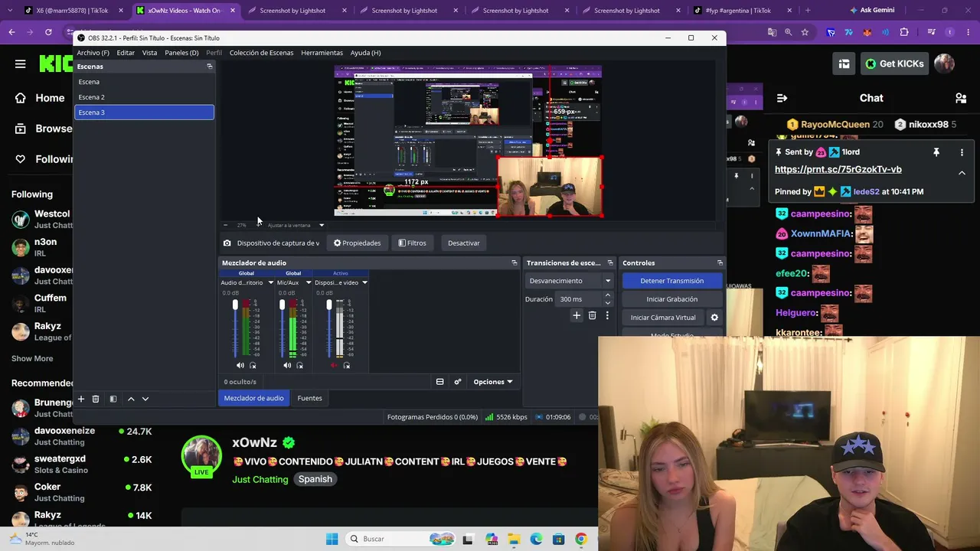980x551 pixels.
Task: Click Iniciar Cámara Virtual button
Action: coord(663,318)
